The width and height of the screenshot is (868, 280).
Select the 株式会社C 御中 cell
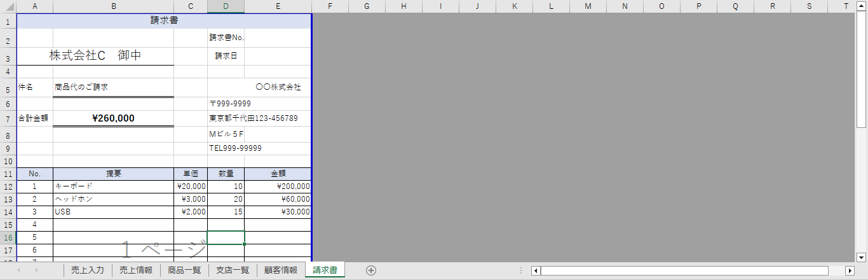[x=95, y=56]
